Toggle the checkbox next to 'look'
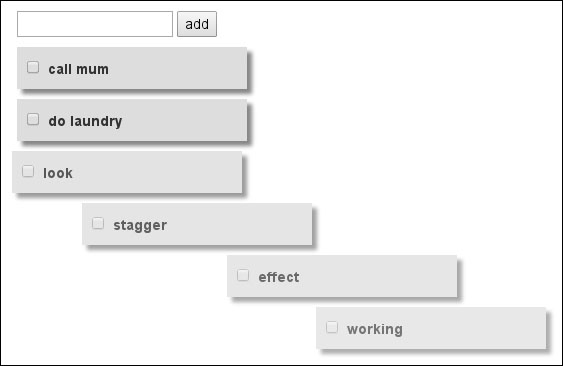 pyautogui.click(x=28, y=171)
